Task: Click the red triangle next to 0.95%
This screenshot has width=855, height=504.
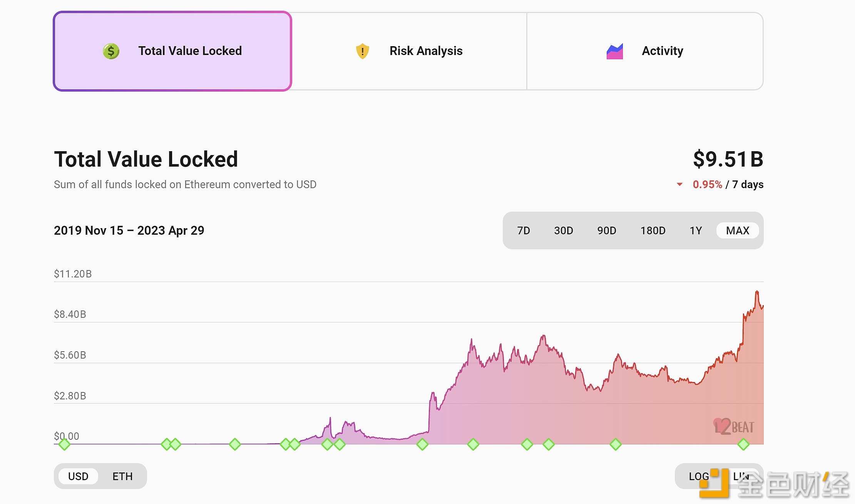Action: (680, 185)
